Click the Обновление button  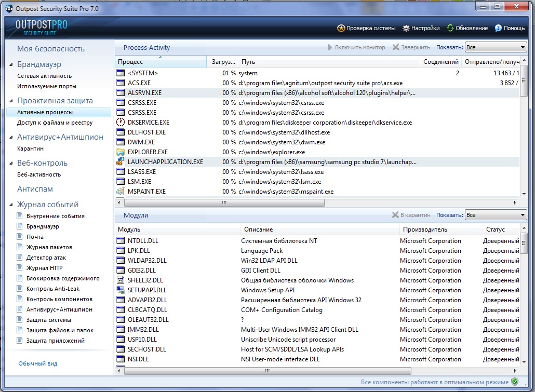click(467, 28)
